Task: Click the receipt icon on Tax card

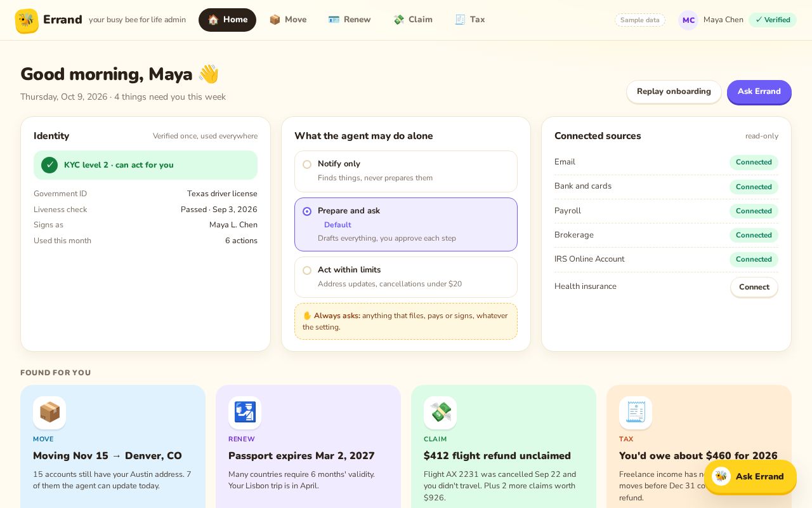Action: click(x=636, y=413)
